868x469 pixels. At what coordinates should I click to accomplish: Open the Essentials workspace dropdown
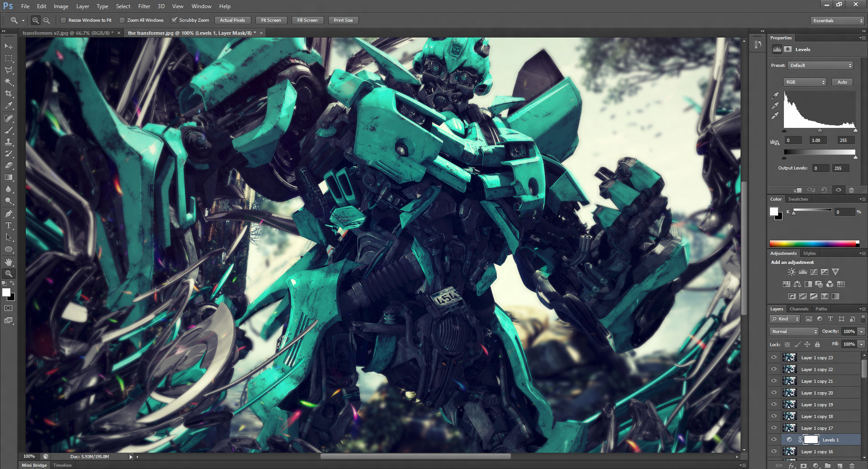click(837, 21)
